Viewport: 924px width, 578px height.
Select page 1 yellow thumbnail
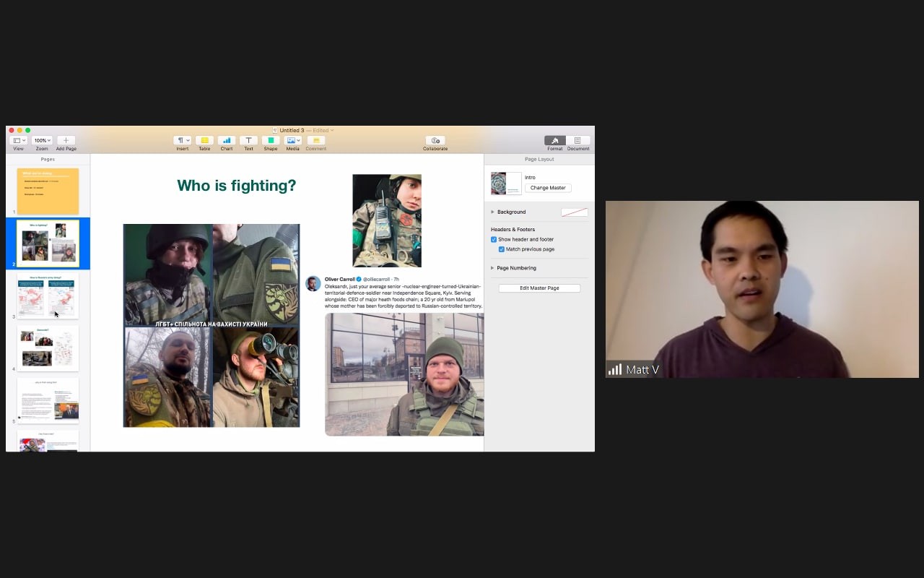tap(48, 191)
